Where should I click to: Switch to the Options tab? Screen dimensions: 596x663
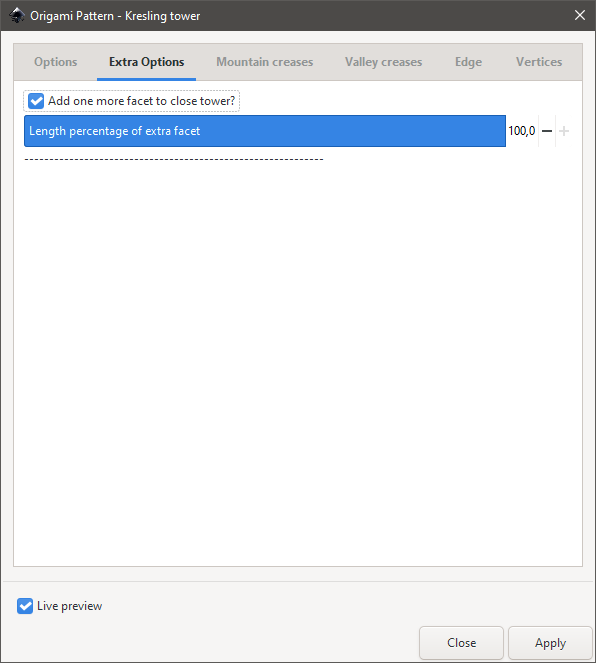56,62
